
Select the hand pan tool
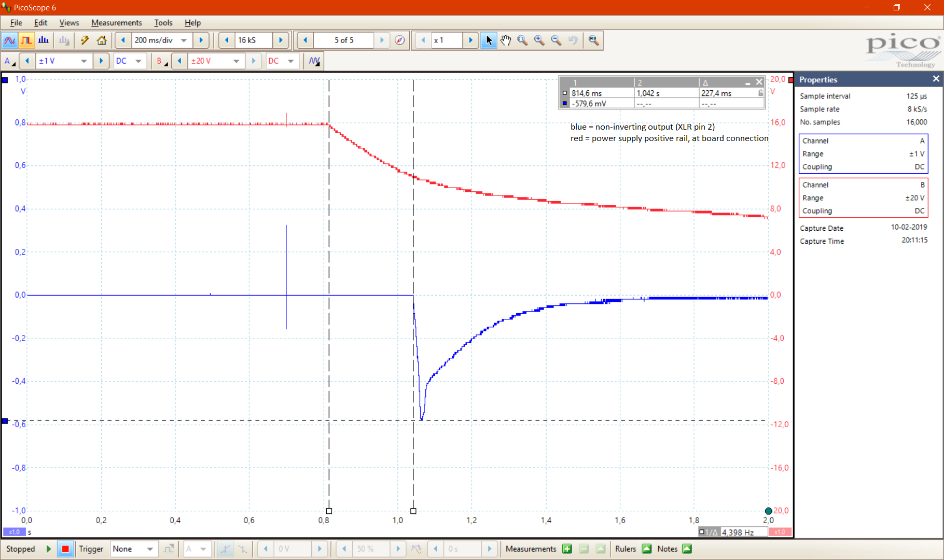(x=506, y=40)
